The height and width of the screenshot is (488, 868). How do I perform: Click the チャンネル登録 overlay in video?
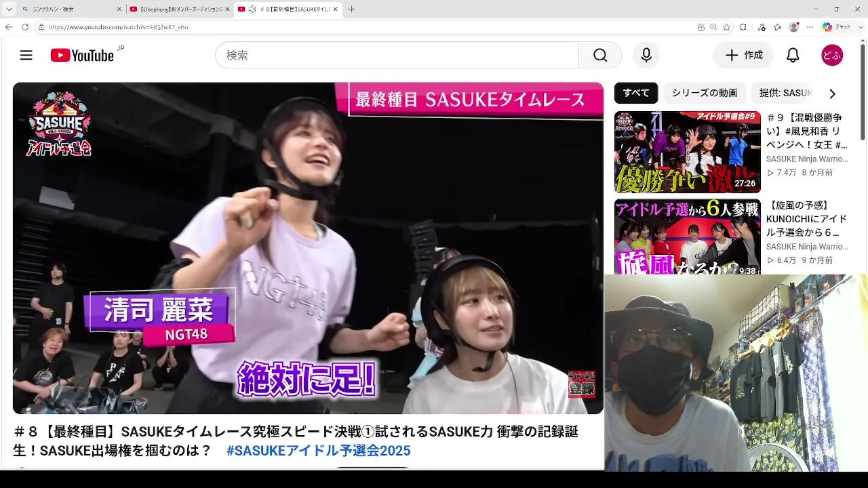(x=581, y=384)
